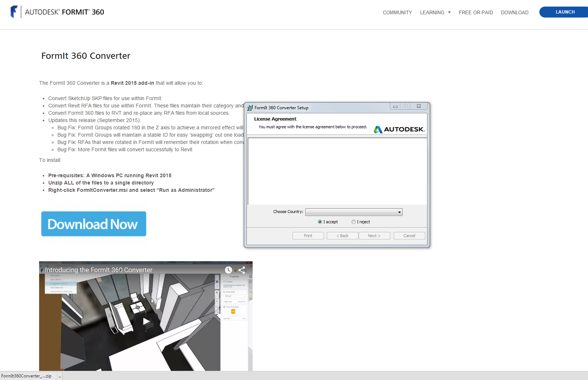
Task: Click the 'Updates this release (September 2015)' line
Action: 94,120
